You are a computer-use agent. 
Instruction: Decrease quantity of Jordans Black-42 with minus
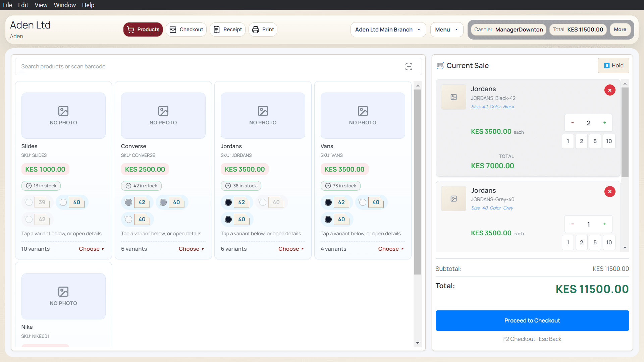[573, 123]
